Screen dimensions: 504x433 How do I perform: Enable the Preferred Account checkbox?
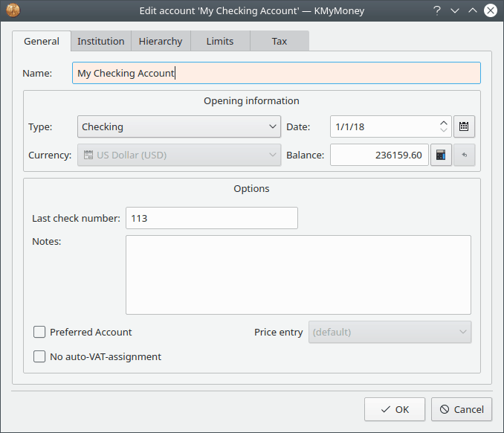pos(40,332)
